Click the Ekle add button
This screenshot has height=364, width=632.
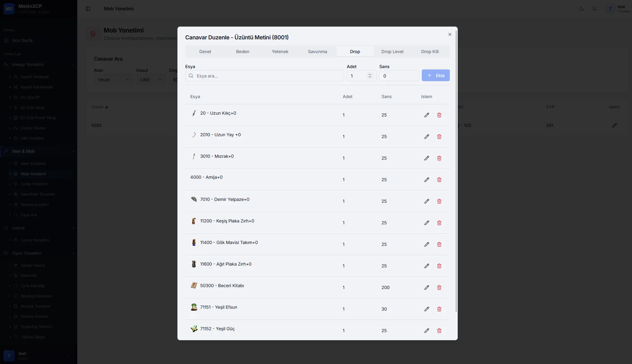(x=436, y=76)
